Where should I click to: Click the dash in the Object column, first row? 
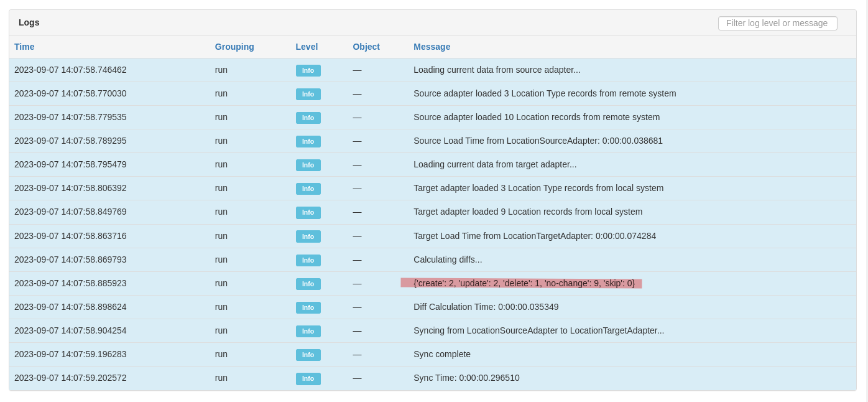pos(357,70)
